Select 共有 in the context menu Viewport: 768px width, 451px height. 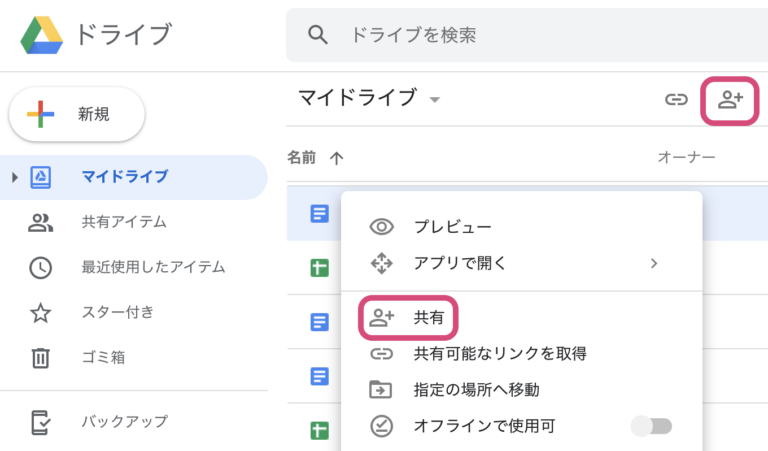(x=429, y=318)
